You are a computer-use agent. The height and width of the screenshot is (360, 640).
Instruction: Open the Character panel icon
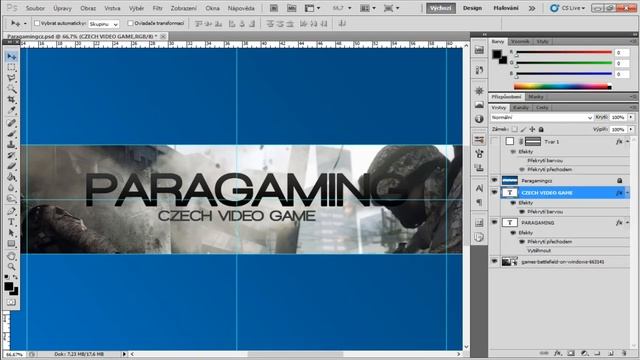click(479, 188)
